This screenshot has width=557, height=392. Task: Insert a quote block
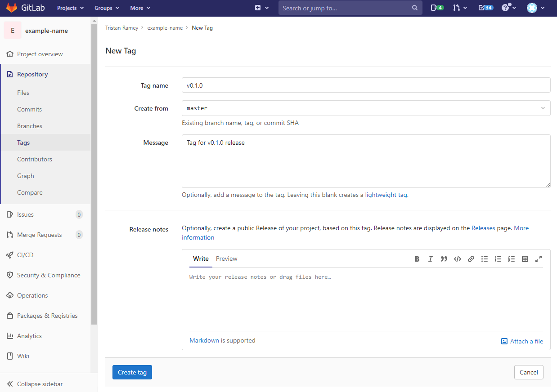pos(444,259)
